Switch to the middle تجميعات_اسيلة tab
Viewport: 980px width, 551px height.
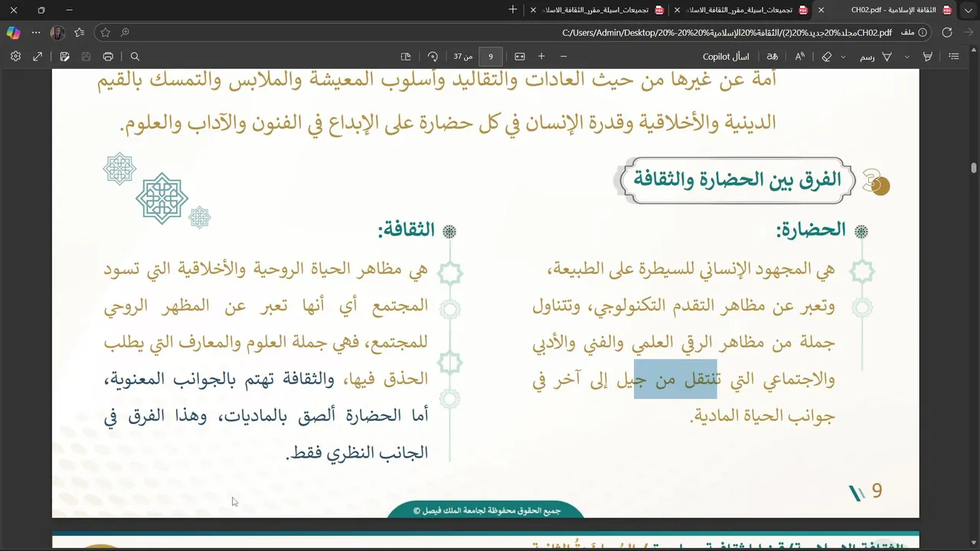click(743, 10)
